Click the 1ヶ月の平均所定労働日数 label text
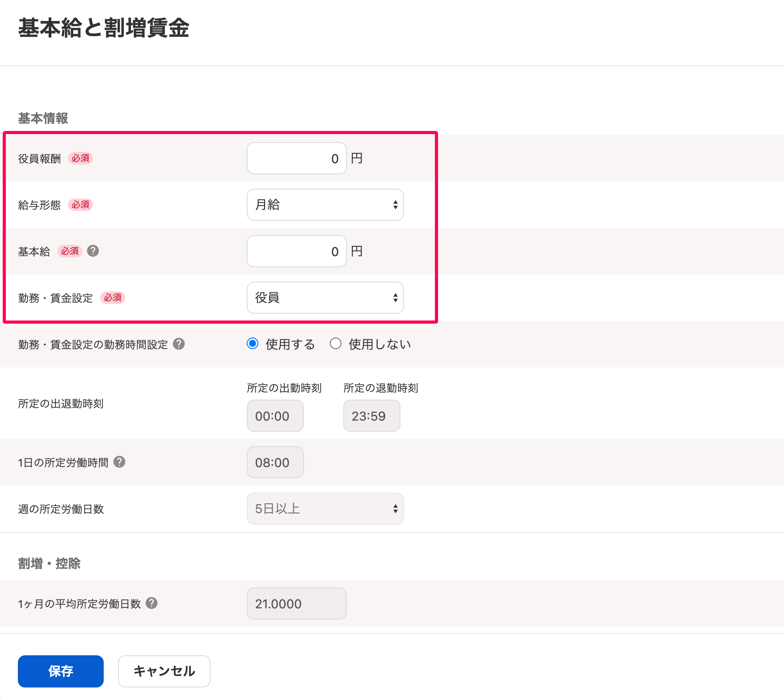 [80, 604]
